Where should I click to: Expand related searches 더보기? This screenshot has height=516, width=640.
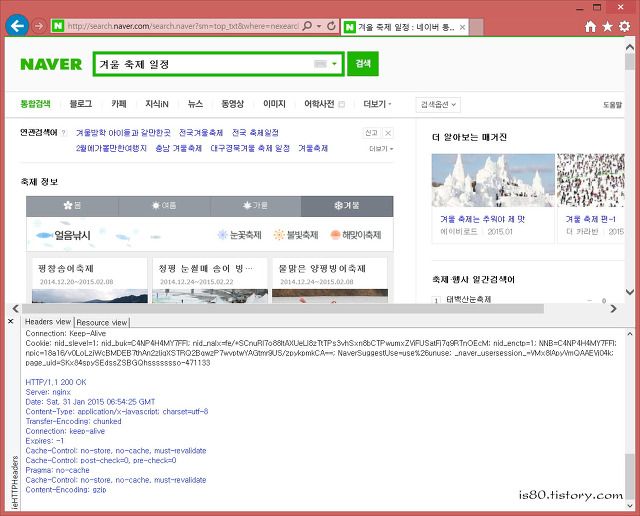click(x=381, y=149)
